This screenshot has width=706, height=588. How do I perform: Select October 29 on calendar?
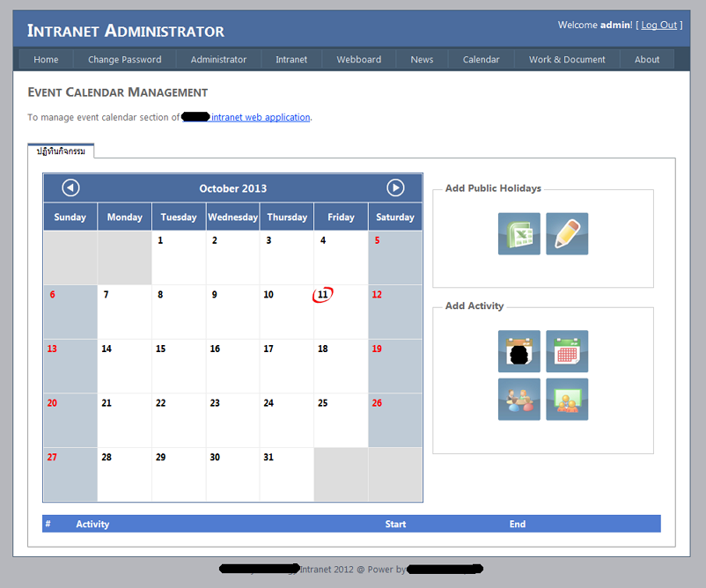coord(179,474)
